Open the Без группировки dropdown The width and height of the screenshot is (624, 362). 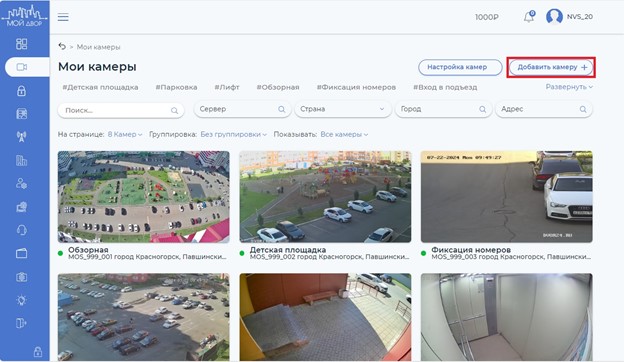[233, 134]
